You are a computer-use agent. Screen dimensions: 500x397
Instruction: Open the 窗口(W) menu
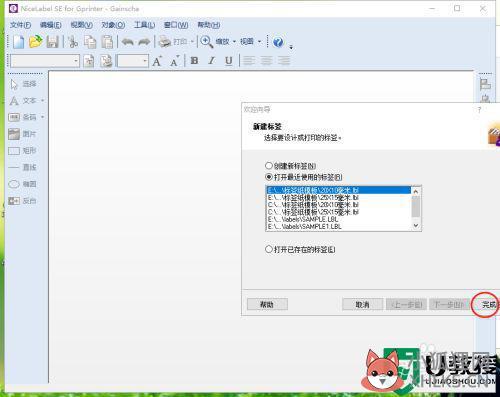coord(176,25)
